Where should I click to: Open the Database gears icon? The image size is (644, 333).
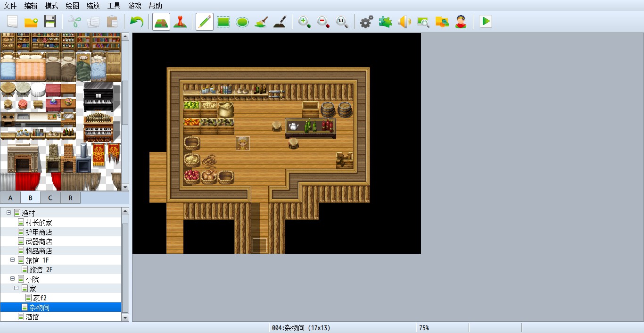[x=367, y=22]
